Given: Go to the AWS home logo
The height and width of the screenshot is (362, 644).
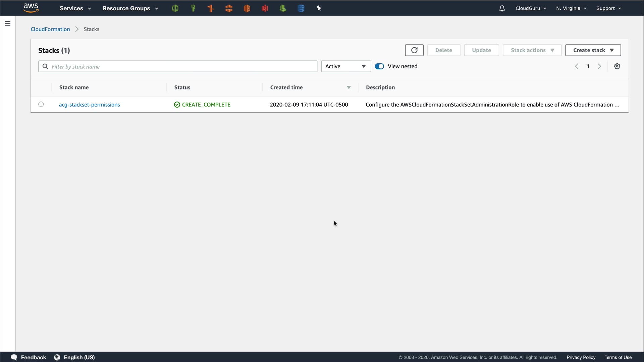Looking at the screenshot, I should click(x=31, y=8).
